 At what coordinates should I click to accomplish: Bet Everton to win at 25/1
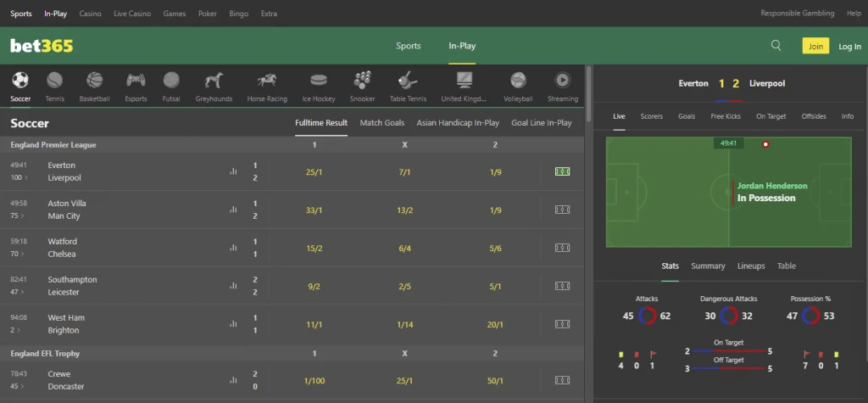tap(314, 172)
